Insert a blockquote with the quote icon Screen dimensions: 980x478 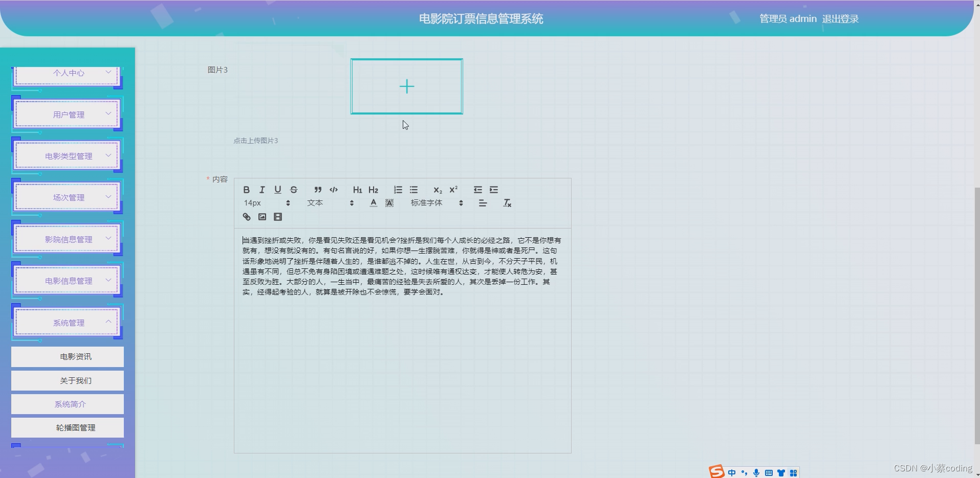pyautogui.click(x=318, y=190)
